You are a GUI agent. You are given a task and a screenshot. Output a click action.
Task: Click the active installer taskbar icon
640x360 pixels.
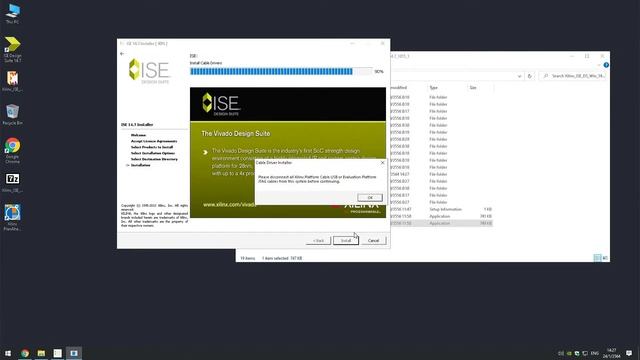tap(74, 353)
